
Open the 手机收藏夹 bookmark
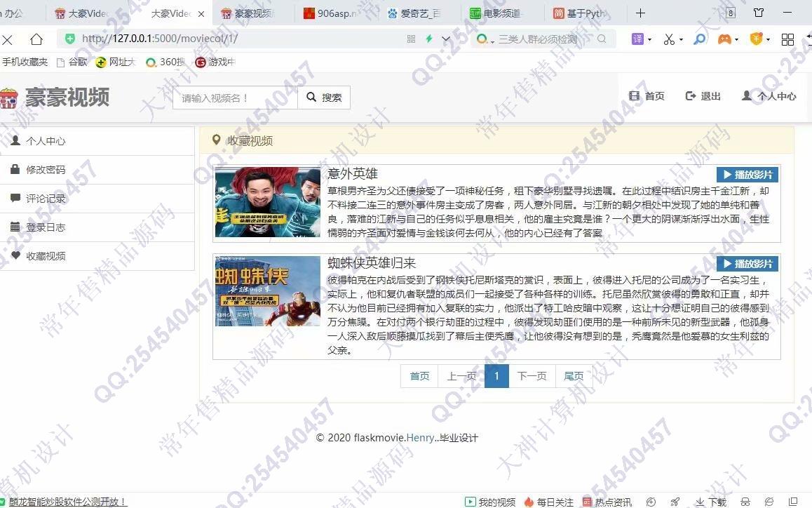coord(25,62)
